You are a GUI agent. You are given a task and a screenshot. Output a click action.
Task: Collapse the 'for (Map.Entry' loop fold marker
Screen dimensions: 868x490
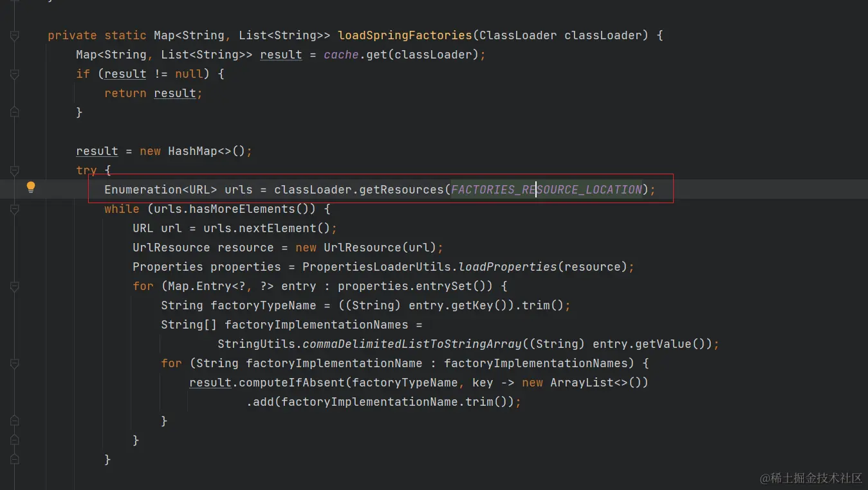[15, 286]
